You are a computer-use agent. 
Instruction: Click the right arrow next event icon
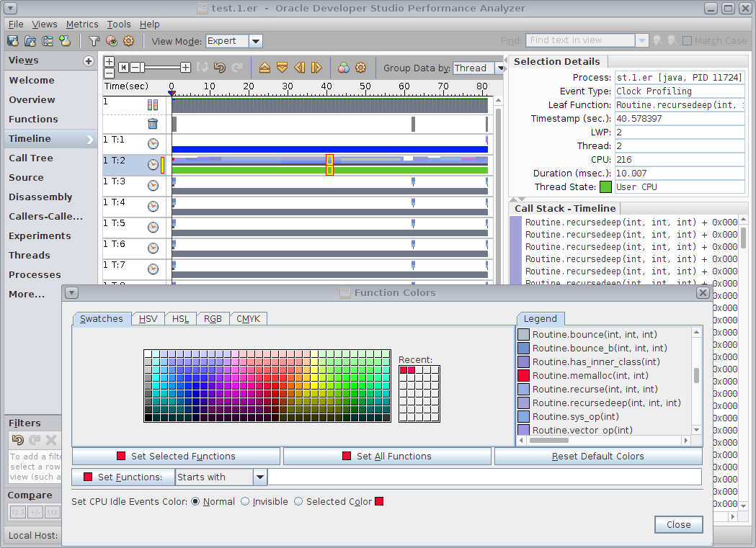pos(316,68)
